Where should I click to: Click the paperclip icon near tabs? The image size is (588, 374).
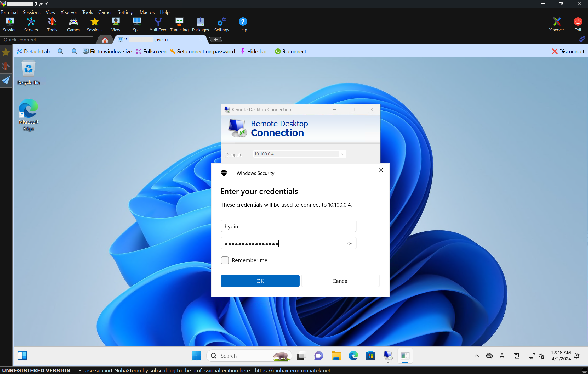[582, 39]
